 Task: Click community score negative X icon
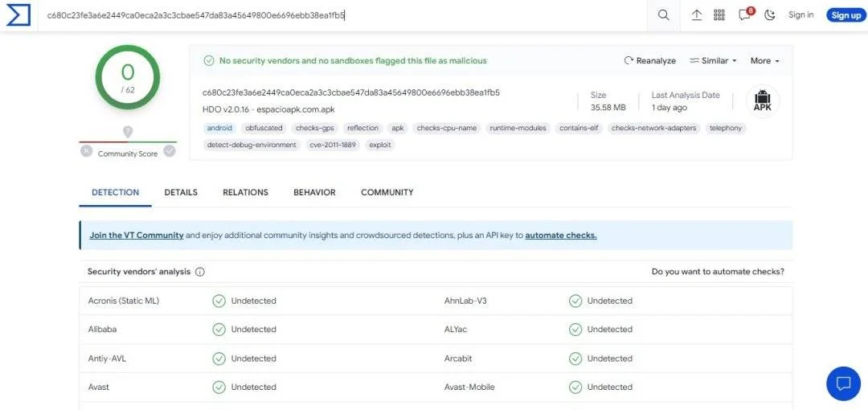[86, 150]
